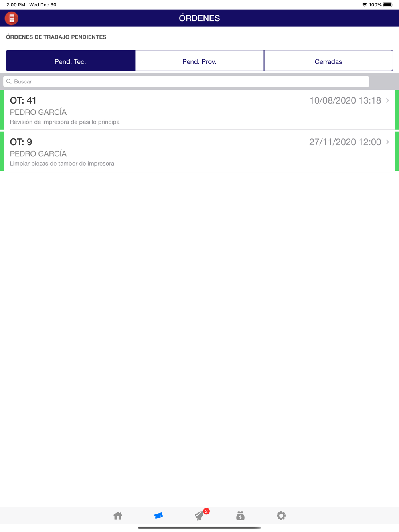This screenshot has height=532, width=399.
Task: Select the blue ticket orders icon
Action: pos(158,516)
